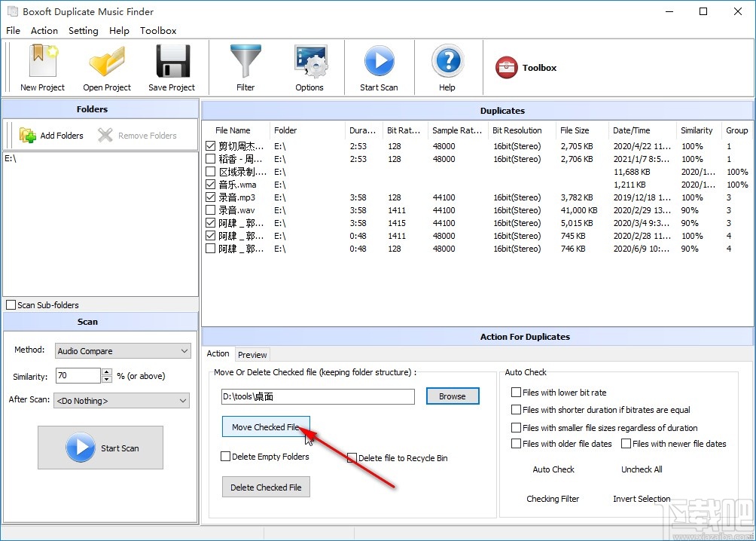Click the Invert Selection button
Viewport: 756px width, 541px height.
tap(642, 499)
